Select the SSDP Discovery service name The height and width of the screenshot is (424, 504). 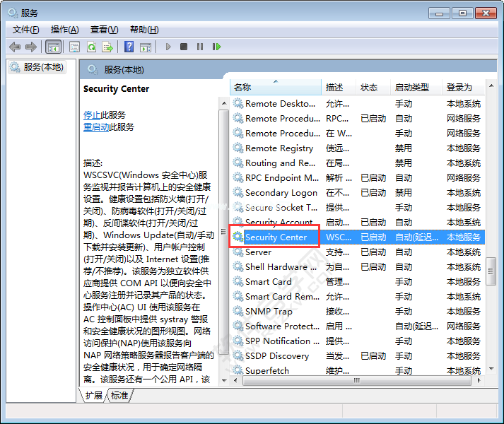(277, 355)
